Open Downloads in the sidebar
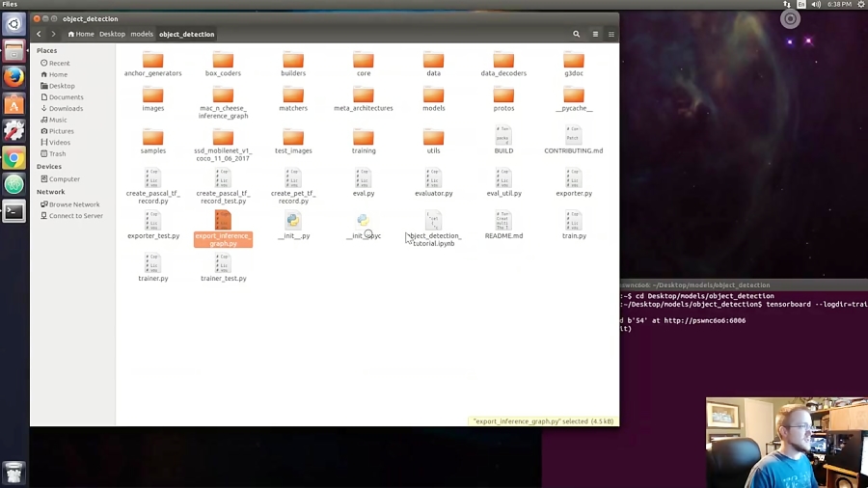This screenshot has width=868, height=488. 66,108
